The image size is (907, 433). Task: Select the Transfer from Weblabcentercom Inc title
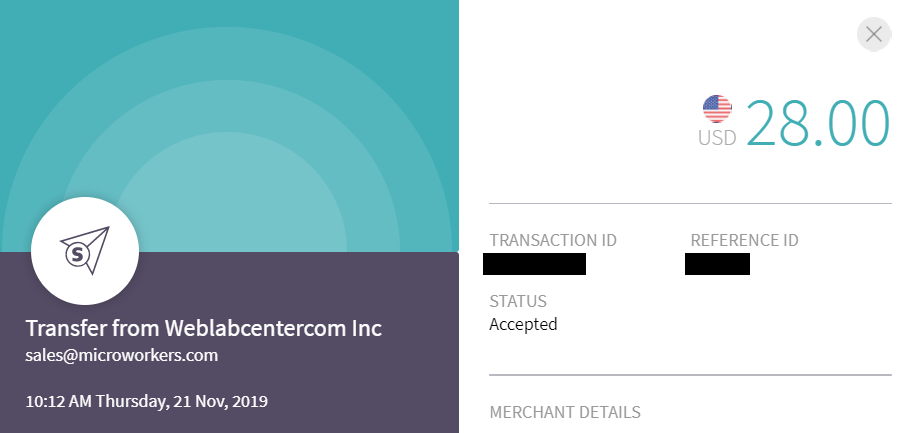coord(204,329)
